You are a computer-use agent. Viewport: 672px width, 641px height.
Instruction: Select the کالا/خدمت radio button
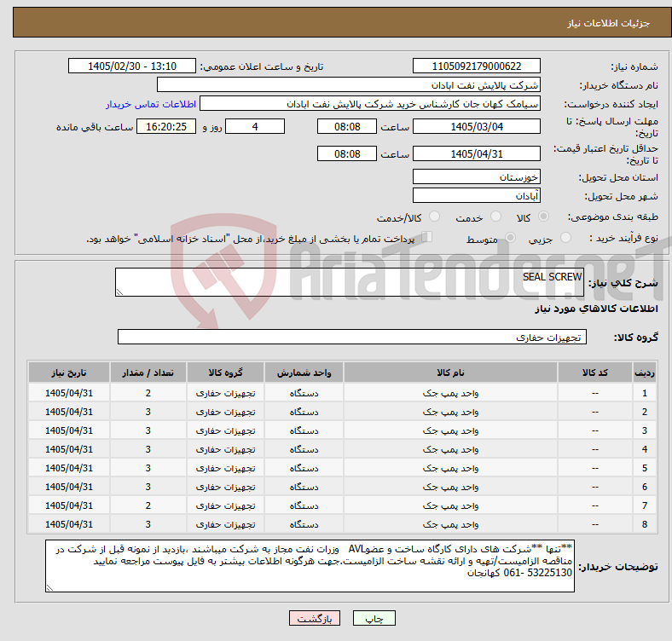click(x=435, y=217)
